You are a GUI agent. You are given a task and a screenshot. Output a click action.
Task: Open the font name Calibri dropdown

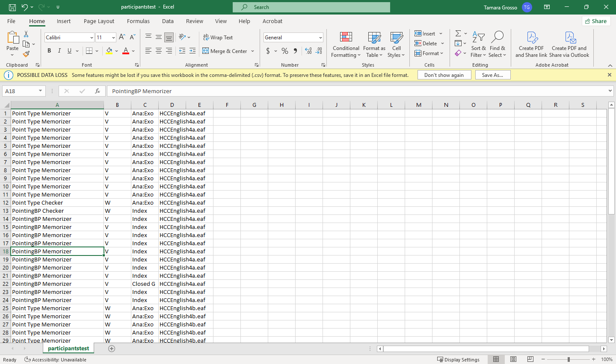coord(92,38)
